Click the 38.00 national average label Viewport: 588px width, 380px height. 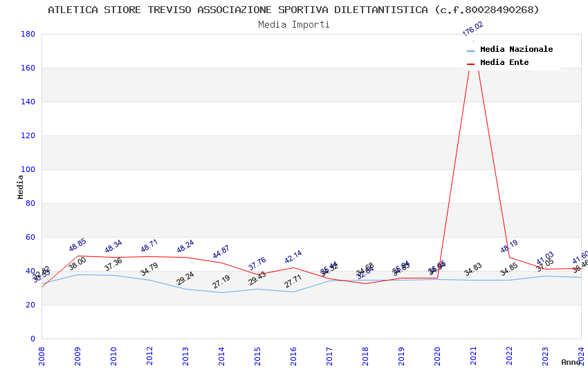(77, 264)
